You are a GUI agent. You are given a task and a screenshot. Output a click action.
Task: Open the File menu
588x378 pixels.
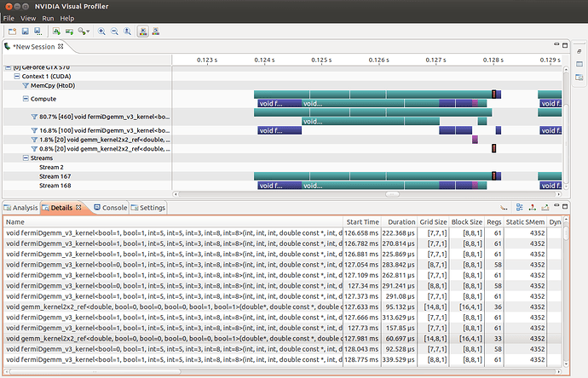[9, 19]
